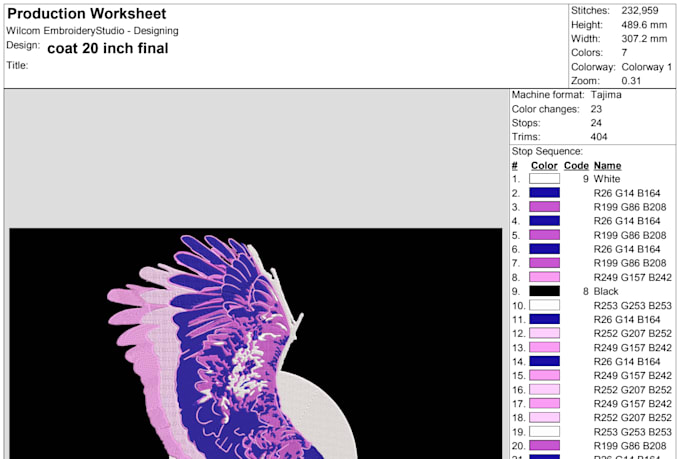Select the black swatch of stop 9
This screenshot has height=459, width=680.
click(544, 291)
